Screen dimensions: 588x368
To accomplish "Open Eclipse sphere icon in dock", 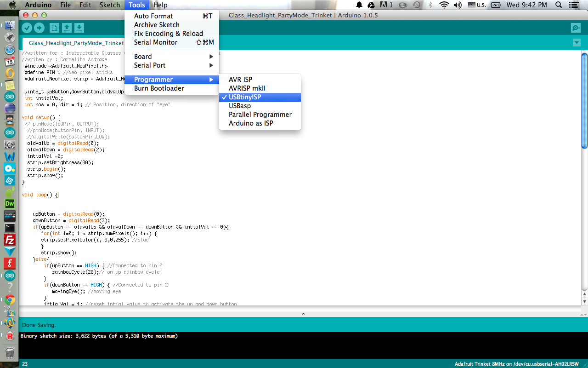I will 10,109.
